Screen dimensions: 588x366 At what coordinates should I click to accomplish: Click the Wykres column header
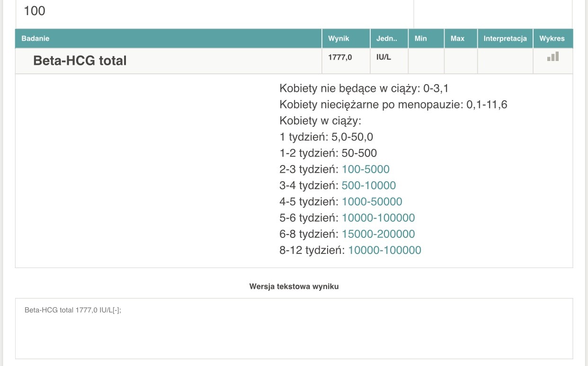pyautogui.click(x=552, y=38)
